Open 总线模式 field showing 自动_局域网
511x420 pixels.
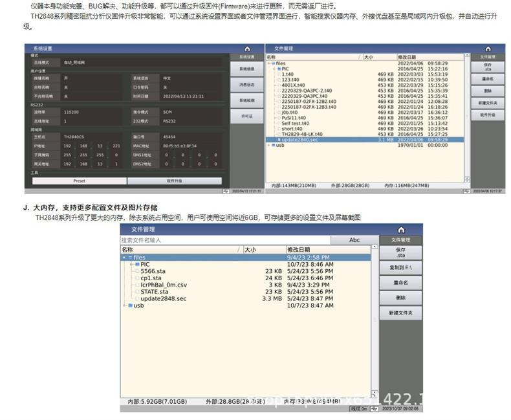coord(142,63)
